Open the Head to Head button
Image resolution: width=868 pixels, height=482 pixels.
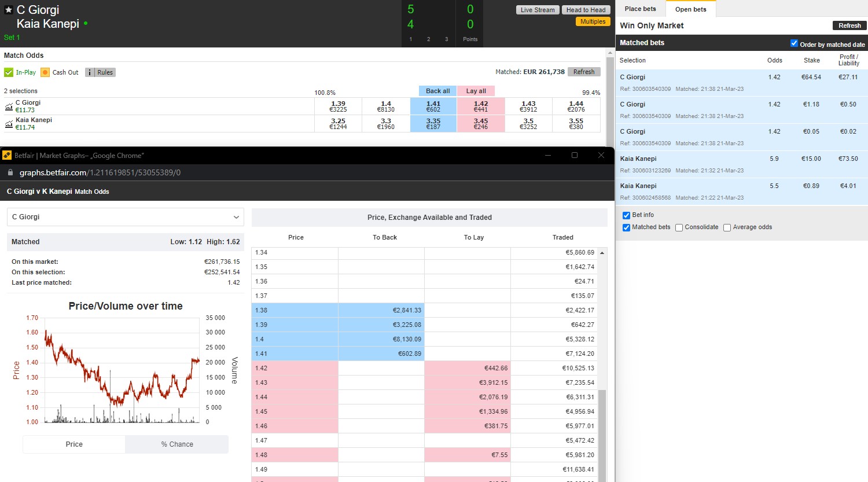coord(586,10)
